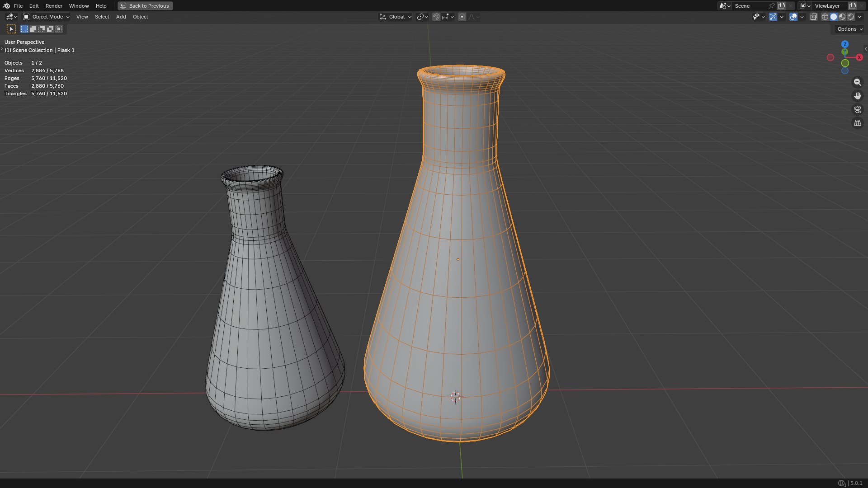
Task: Choose the Set new selection mode
Action: click(24, 29)
